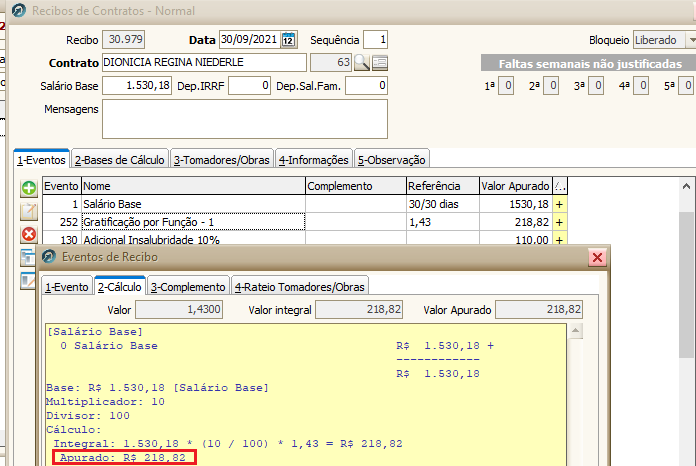The height and width of the screenshot is (466, 696).
Task: Click 2ª weekly absence field
Action: tap(551, 86)
